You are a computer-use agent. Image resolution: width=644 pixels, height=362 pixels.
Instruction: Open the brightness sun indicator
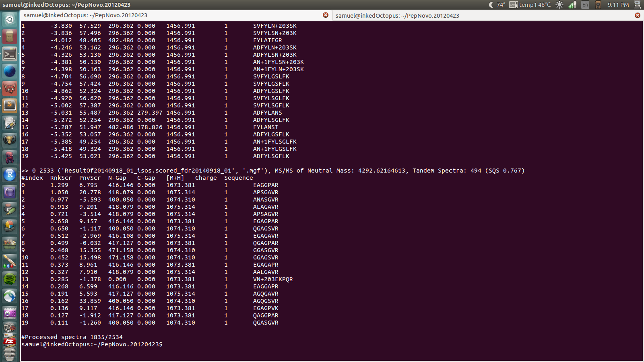coord(559,5)
